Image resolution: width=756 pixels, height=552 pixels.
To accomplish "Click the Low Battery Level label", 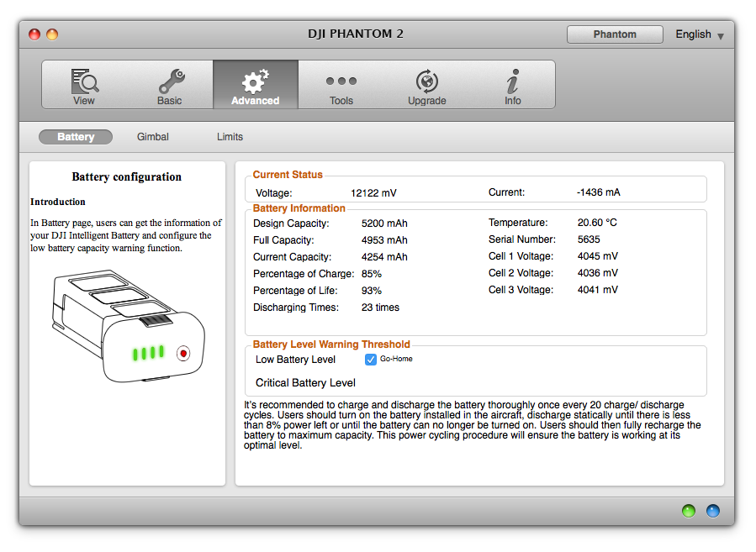I will 295,360.
